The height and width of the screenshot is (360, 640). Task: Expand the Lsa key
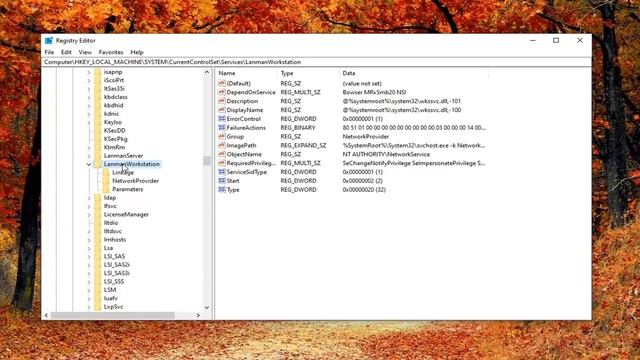[x=89, y=248]
